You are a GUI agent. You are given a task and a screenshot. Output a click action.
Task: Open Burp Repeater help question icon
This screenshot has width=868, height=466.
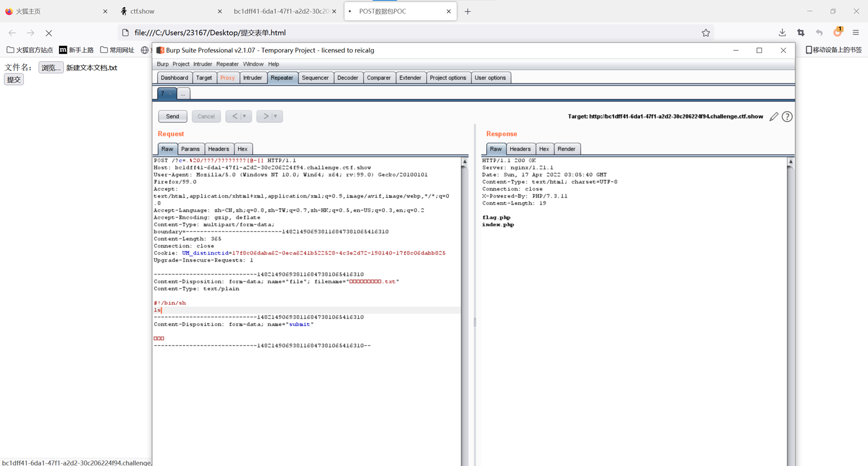(x=787, y=116)
